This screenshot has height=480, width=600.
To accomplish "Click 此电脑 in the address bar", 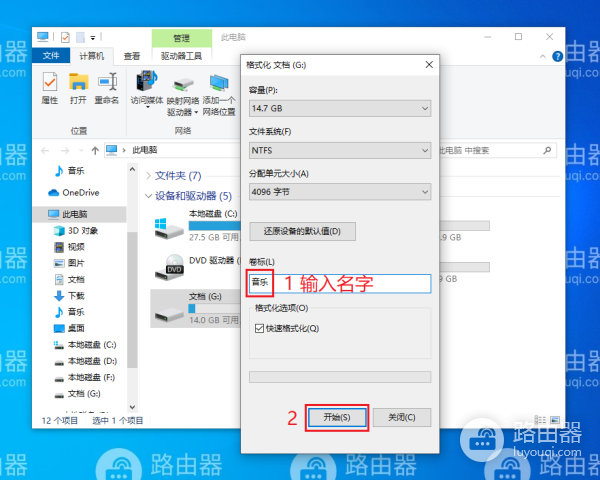I will click(x=145, y=150).
